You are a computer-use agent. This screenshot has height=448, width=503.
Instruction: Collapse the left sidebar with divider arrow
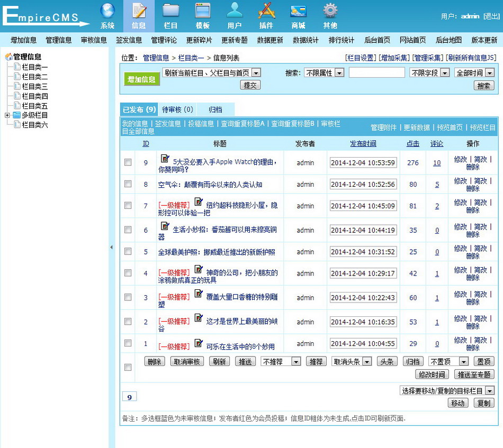click(x=111, y=247)
